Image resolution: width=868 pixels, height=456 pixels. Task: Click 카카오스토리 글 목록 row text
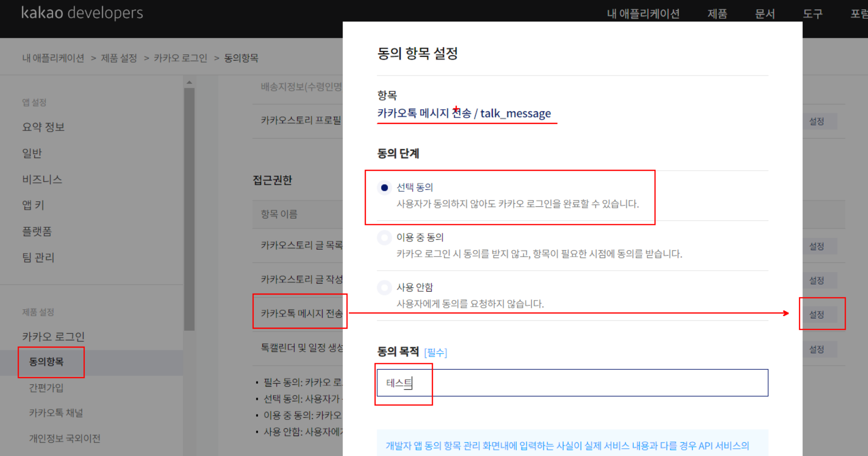302,245
